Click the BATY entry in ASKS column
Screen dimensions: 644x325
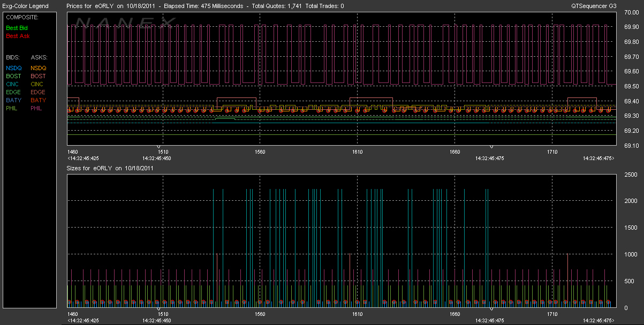coord(38,100)
